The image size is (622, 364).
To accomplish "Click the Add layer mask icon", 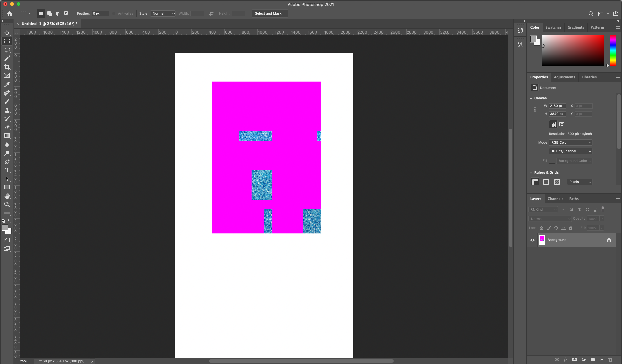I will [575, 360].
